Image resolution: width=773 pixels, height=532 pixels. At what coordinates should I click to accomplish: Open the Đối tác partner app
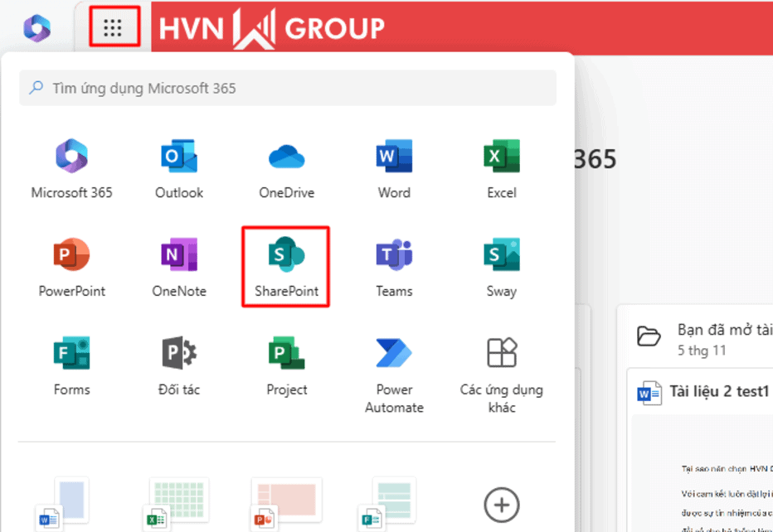pyautogui.click(x=179, y=365)
